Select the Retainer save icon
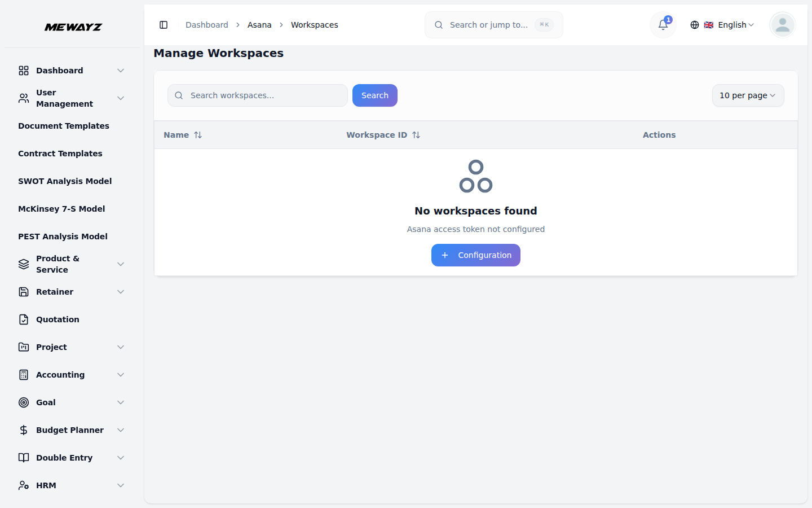The width and height of the screenshot is (812, 508). [x=23, y=291]
